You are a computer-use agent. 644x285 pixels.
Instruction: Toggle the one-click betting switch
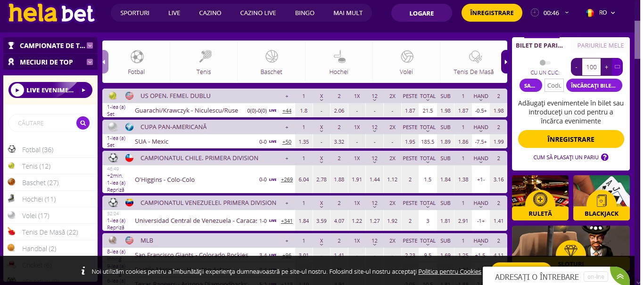[545, 63]
